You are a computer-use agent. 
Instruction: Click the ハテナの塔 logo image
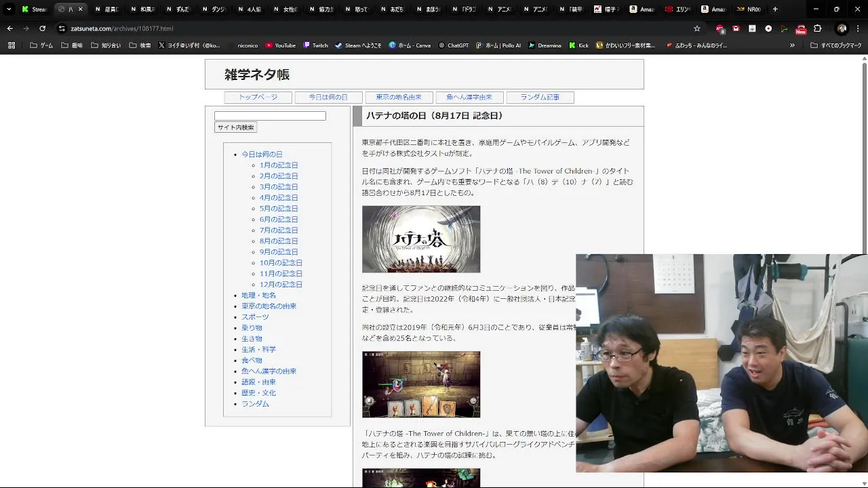coord(421,239)
